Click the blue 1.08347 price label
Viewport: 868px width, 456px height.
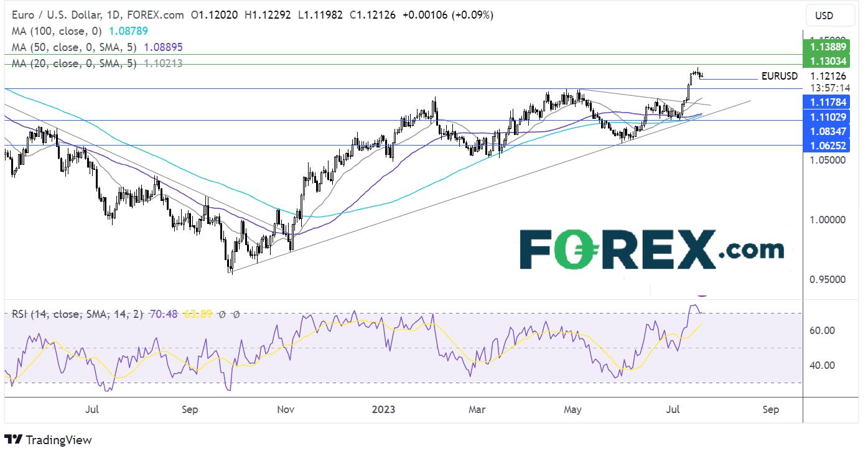828,131
